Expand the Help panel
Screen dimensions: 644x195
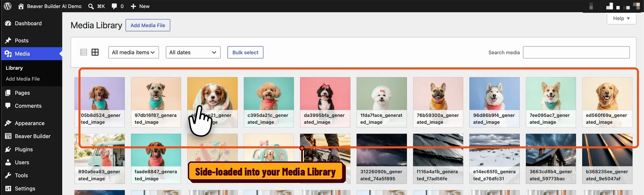[621, 18]
